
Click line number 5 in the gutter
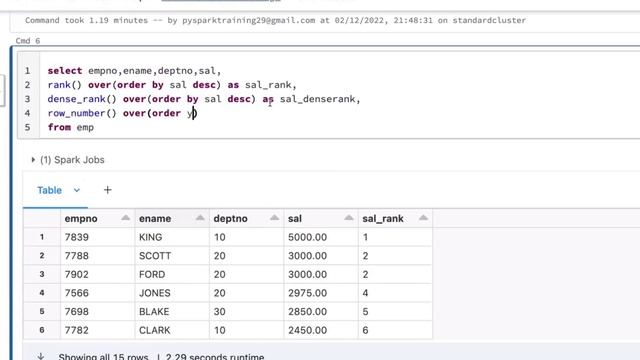[x=27, y=127]
